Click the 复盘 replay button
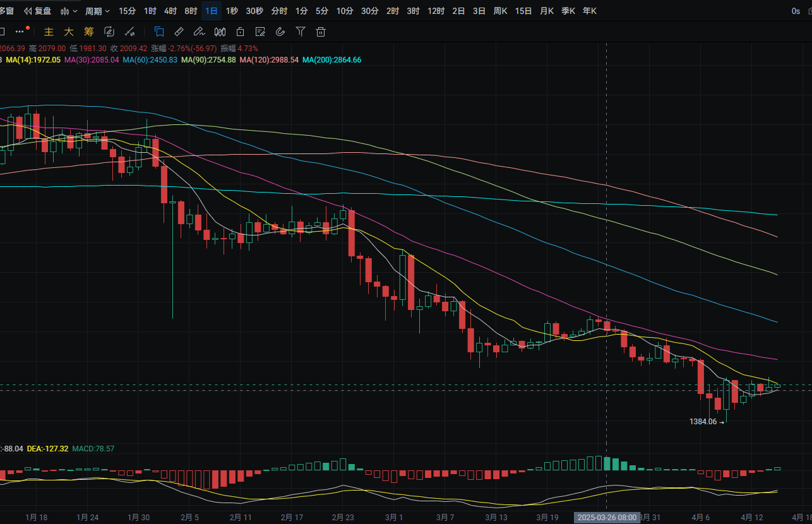This screenshot has height=524, width=812. pos(38,11)
